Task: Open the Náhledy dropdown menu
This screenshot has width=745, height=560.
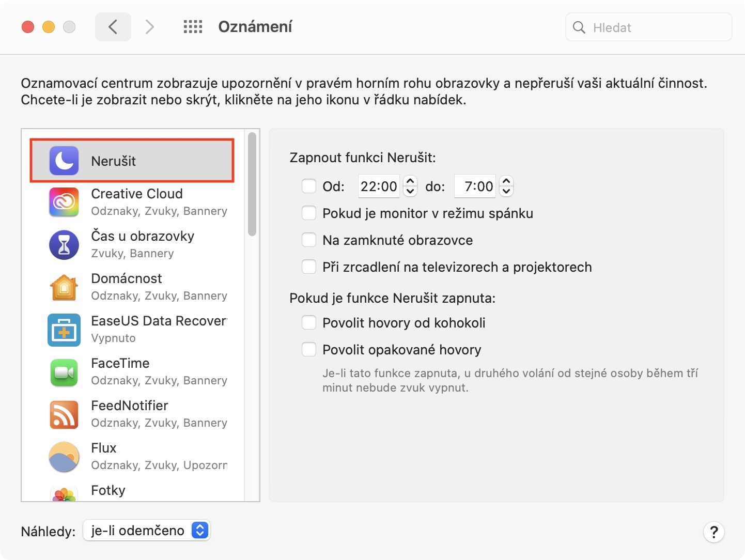Action: click(147, 530)
